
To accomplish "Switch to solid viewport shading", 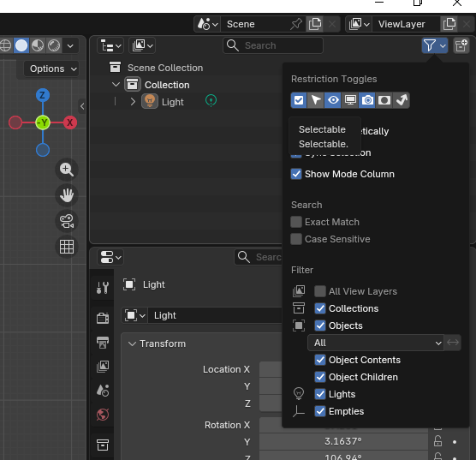I will [x=21, y=45].
